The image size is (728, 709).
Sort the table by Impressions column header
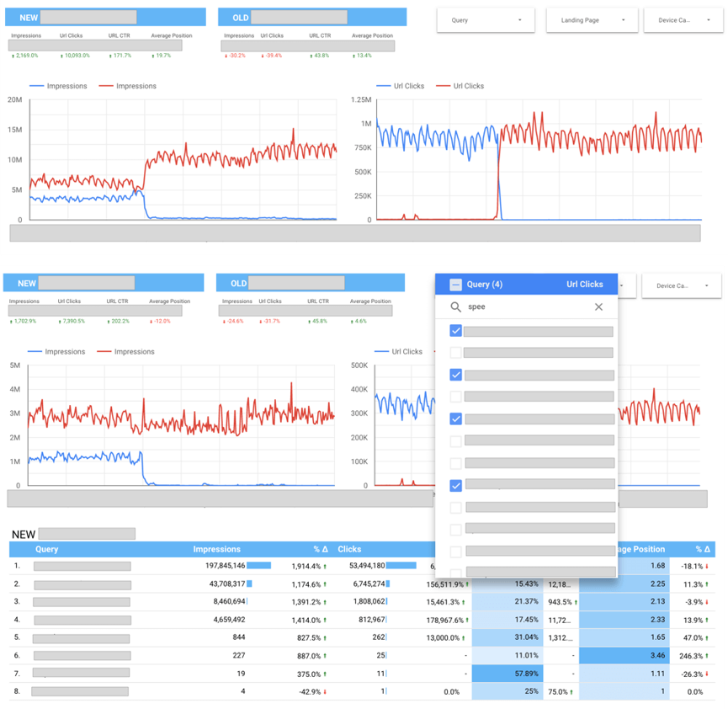pos(216,549)
